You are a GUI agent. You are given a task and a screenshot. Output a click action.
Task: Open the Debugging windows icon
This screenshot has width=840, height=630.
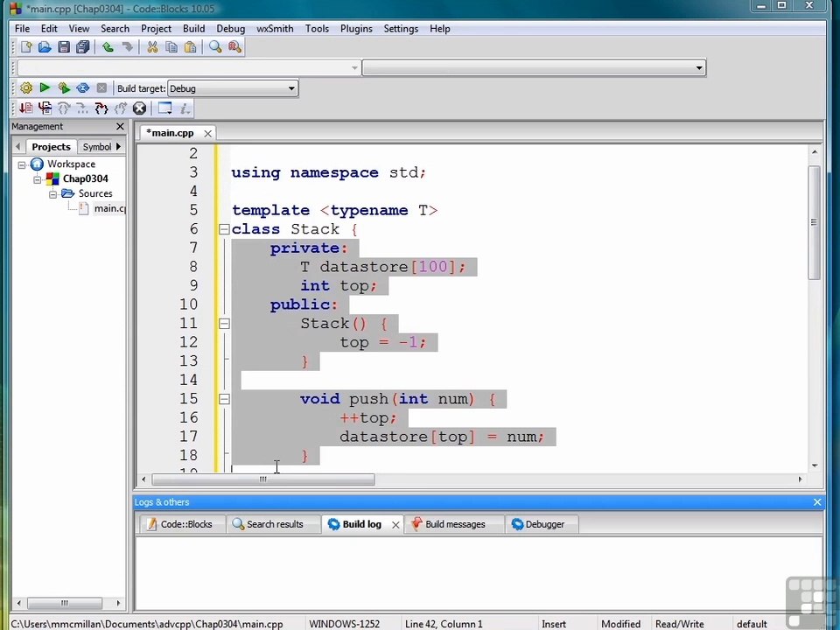pos(165,108)
